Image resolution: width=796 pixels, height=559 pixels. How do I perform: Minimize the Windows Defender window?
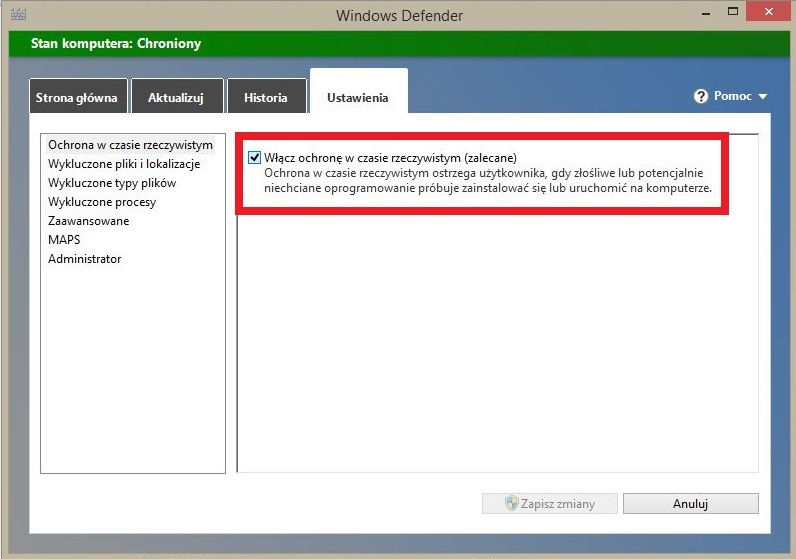[x=706, y=13]
